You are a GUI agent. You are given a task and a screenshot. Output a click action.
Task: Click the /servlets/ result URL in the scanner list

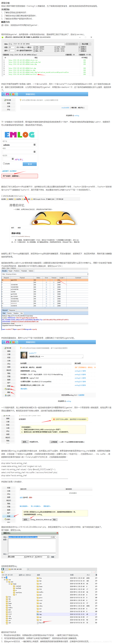pyautogui.click(x=23, y=74)
